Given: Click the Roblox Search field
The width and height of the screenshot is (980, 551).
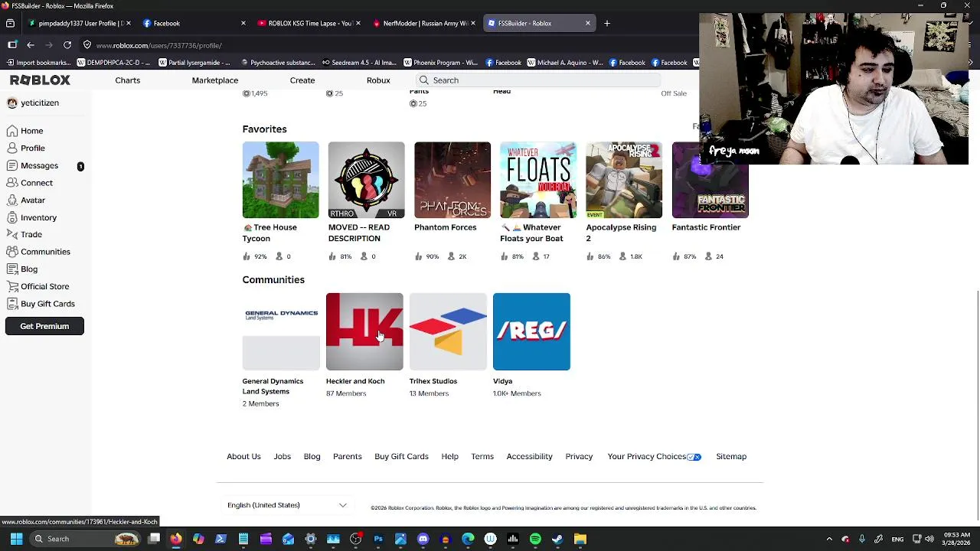Looking at the screenshot, I should point(537,80).
